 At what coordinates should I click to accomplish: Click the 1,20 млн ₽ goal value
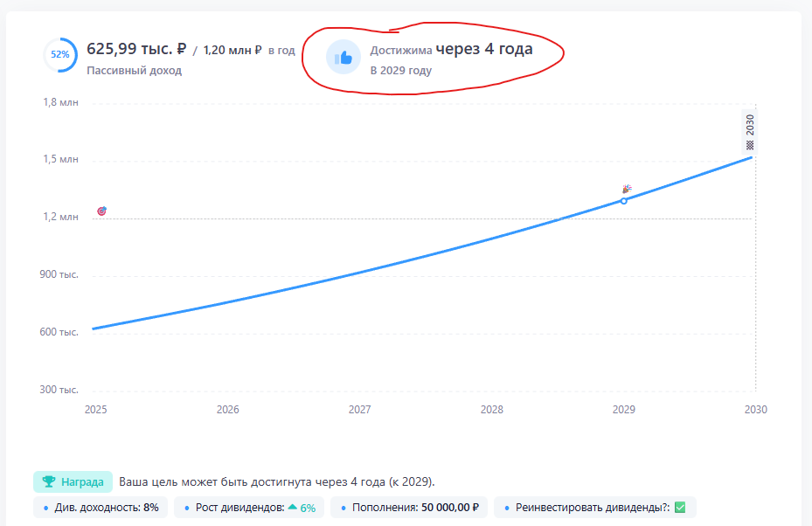[232, 50]
